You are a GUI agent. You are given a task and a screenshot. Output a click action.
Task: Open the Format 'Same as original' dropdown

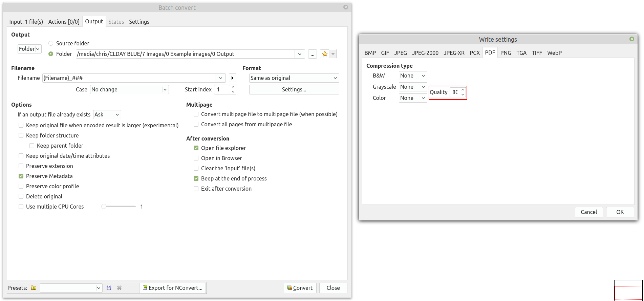pos(294,78)
